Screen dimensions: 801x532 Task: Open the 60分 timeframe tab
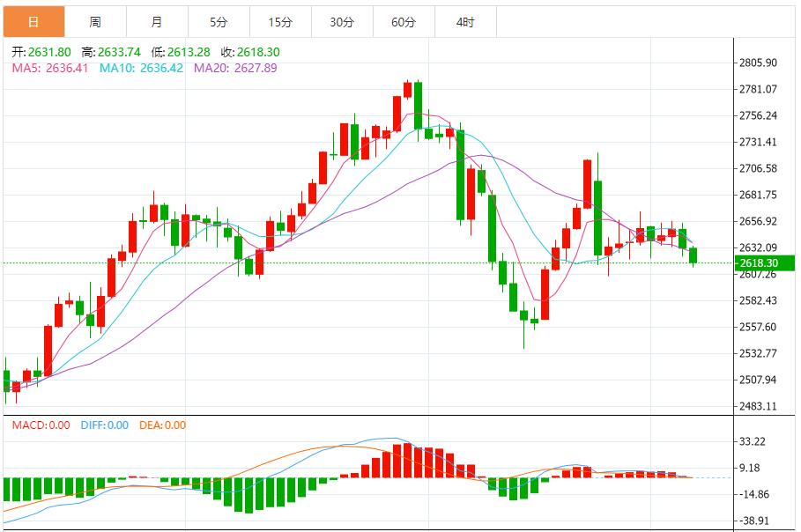click(x=404, y=22)
